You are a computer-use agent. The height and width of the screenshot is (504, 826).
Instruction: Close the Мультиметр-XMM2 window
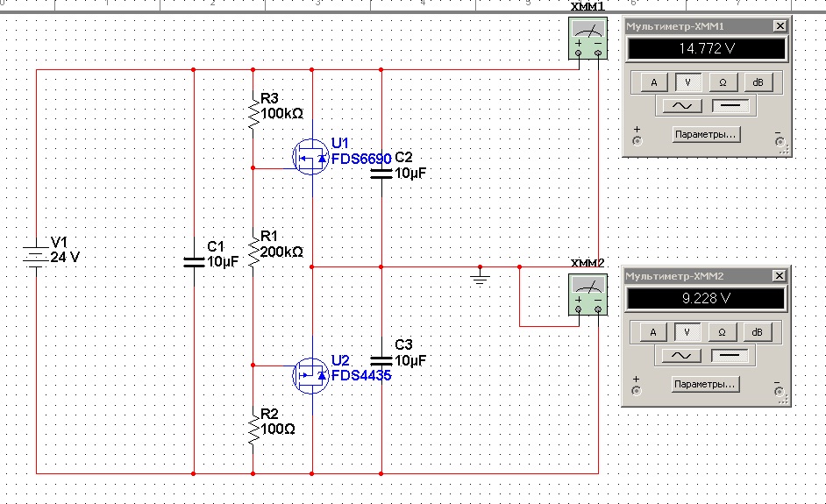(780, 277)
